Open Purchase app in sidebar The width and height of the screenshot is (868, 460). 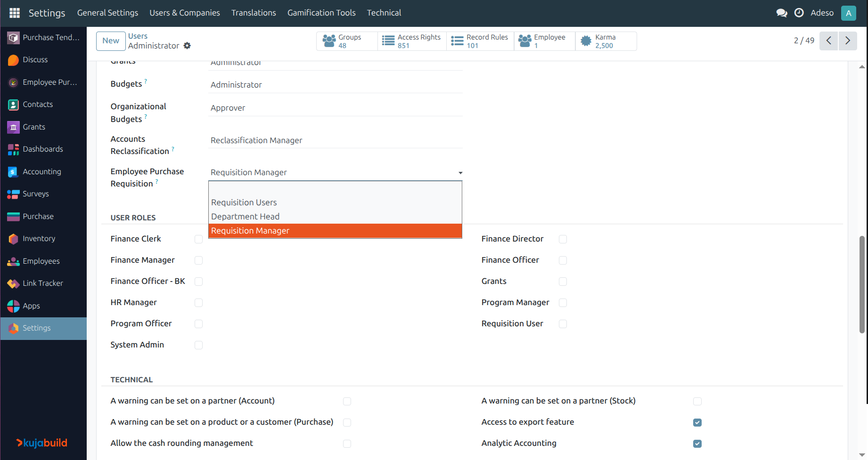(x=43, y=216)
